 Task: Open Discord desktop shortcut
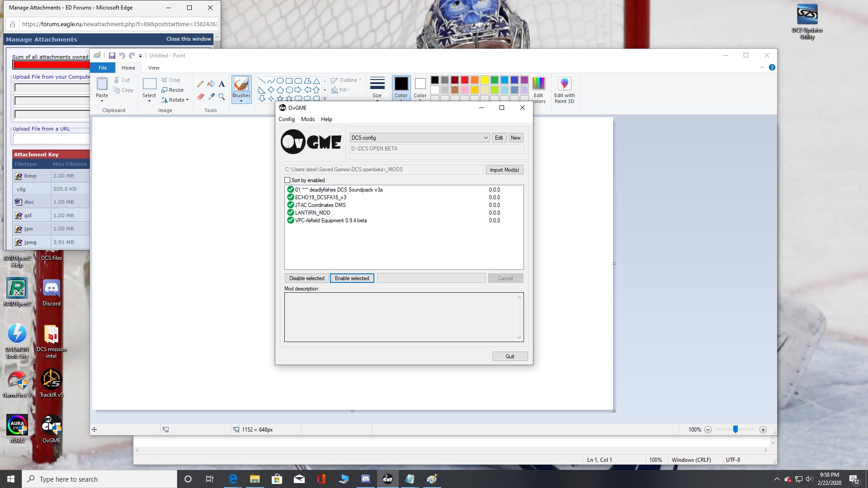tap(51, 293)
